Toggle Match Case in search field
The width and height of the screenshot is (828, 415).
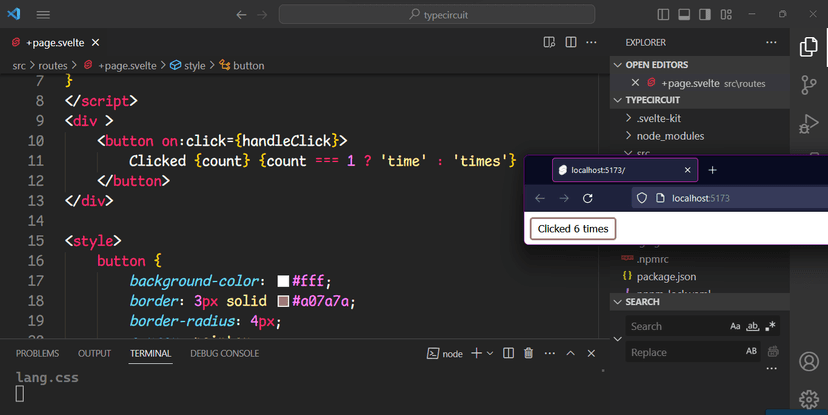pos(736,326)
